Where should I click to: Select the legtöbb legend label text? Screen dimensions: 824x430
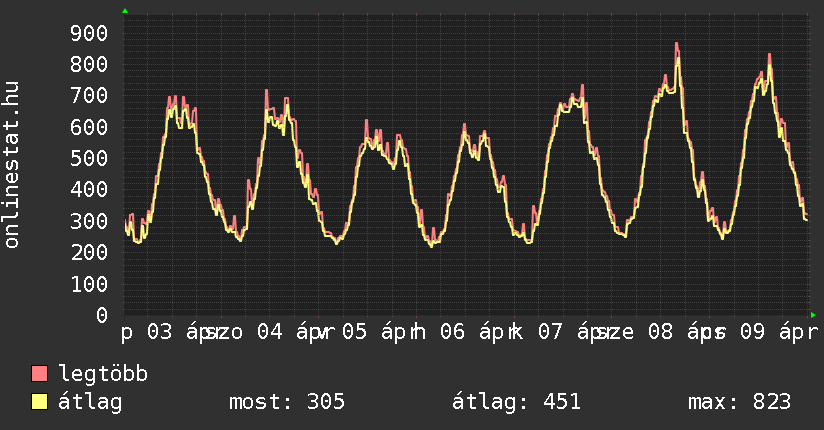(x=103, y=374)
